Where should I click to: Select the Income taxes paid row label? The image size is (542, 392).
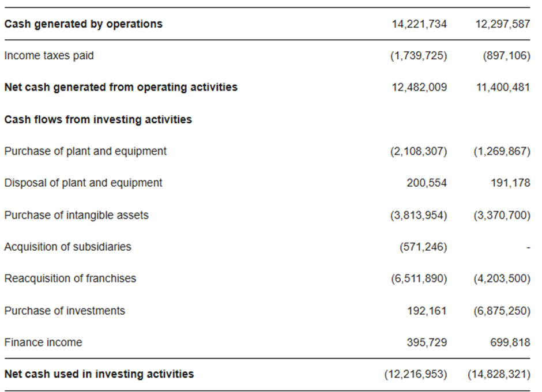click(49, 56)
